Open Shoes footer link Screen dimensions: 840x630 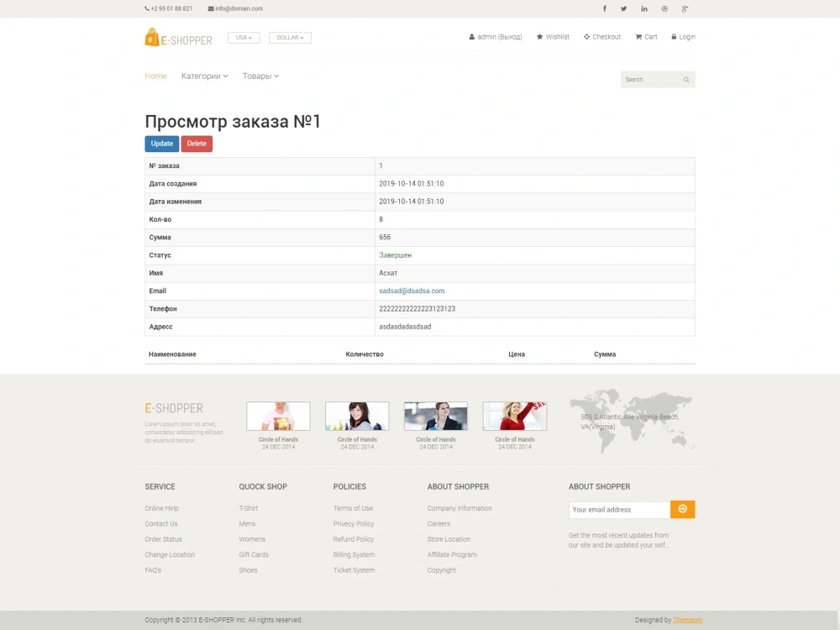(x=248, y=570)
